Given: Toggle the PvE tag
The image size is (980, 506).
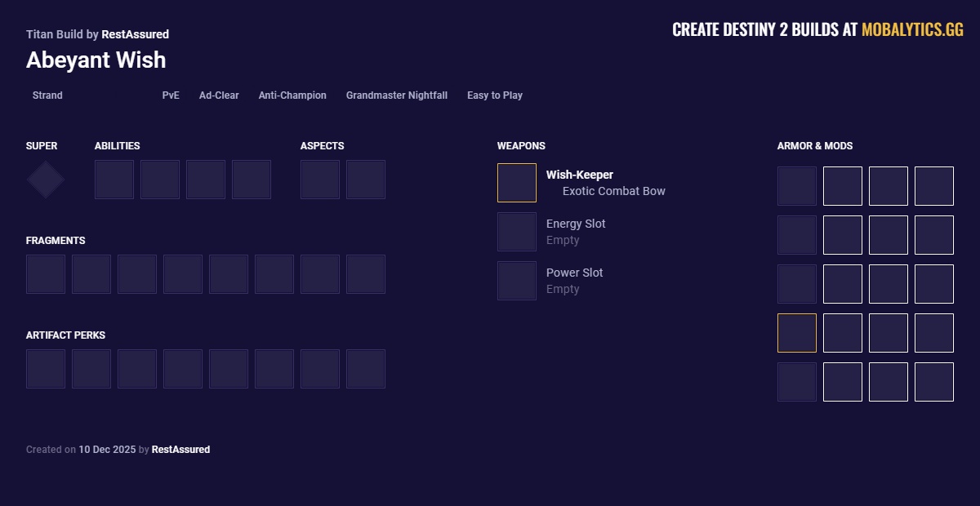Looking at the screenshot, I should tap(170, 95).
